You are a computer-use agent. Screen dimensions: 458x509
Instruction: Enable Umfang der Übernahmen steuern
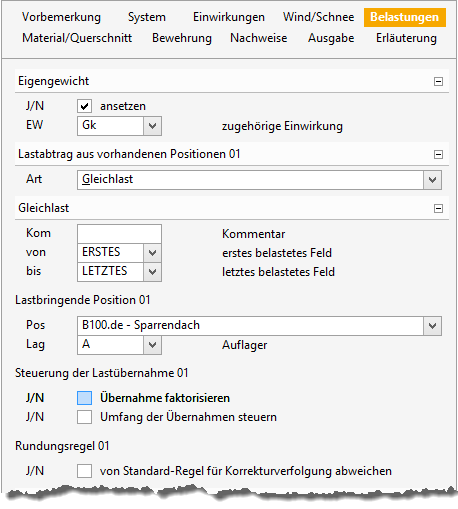(x=84, y=417)
